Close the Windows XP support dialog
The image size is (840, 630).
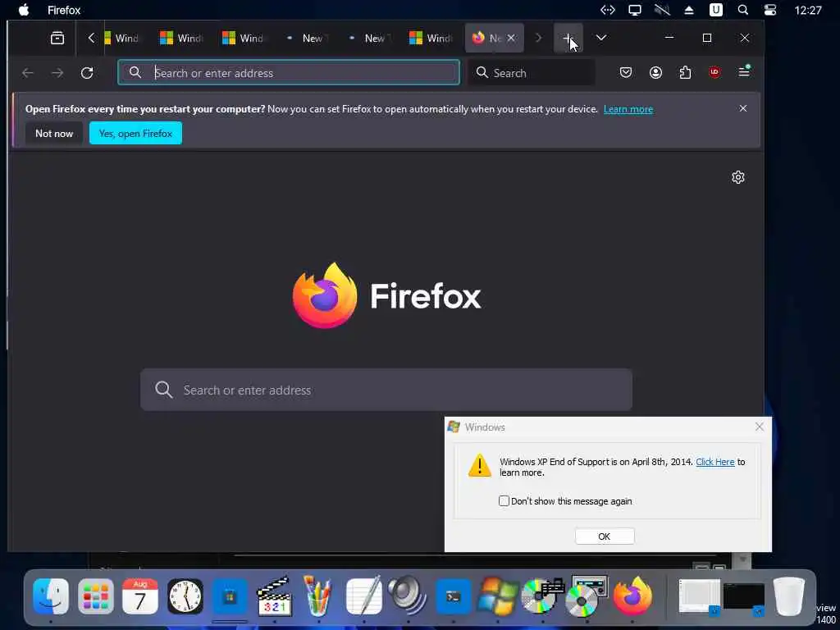tap(760, 427)
